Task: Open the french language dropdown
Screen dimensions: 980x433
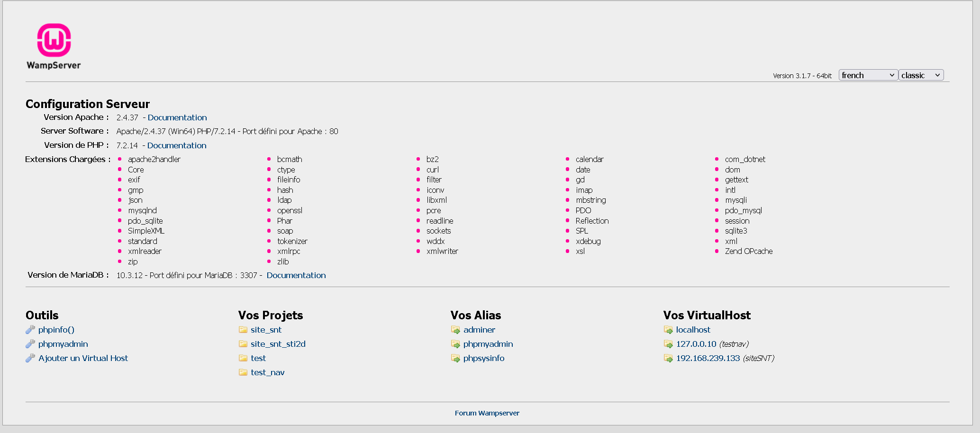Action: [868, 75]
